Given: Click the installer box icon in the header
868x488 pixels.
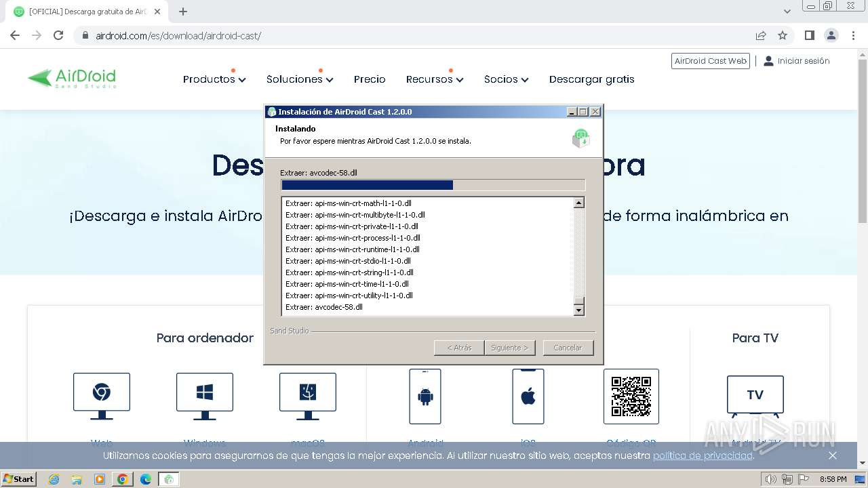Looking at the screenshot, I should 580,138.
